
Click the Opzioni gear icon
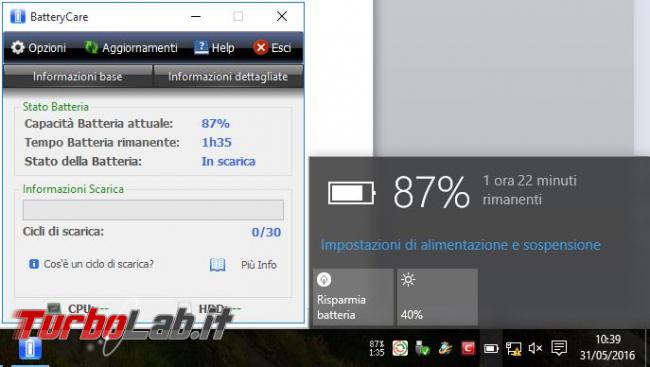pos(18,48)
